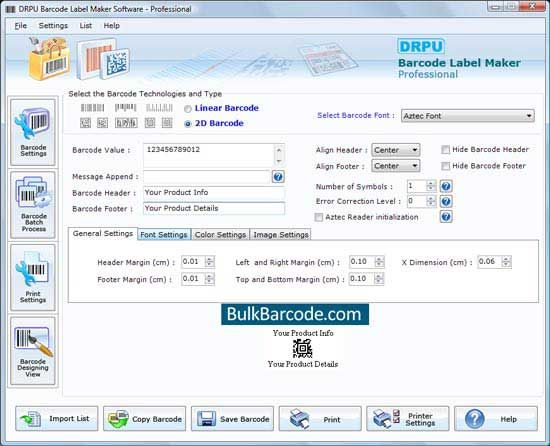
Task: Open Printer Settings button
Action: pos(408,419)
